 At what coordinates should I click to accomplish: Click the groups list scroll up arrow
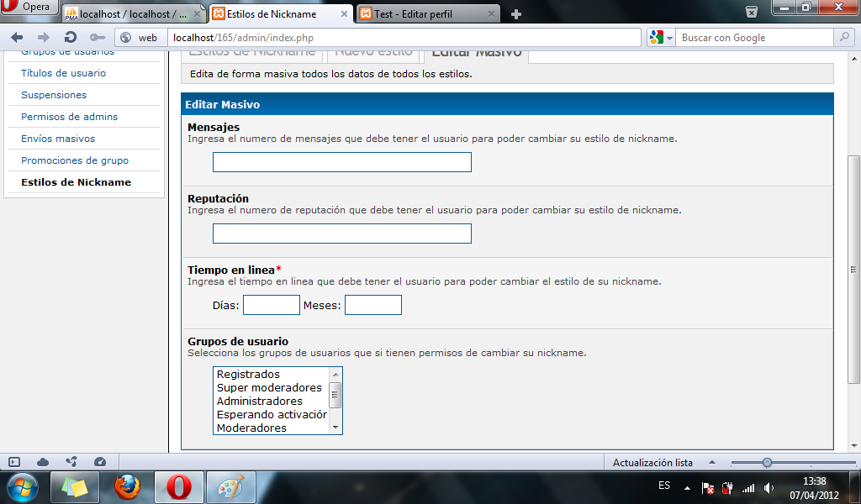(x=335, y=374)
